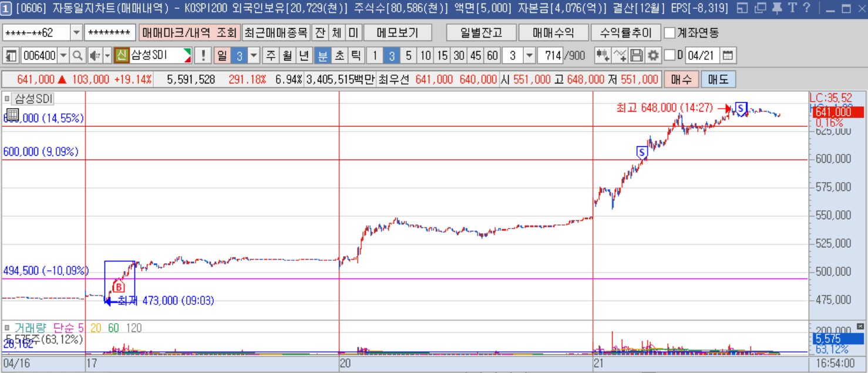Expand the 006400 stock code dropdown

click(x=63, y=56)
